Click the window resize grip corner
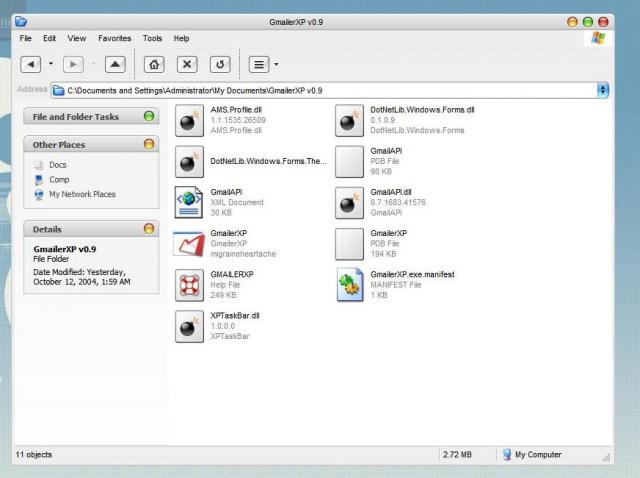The image size is (640, 478). [606, 458]
